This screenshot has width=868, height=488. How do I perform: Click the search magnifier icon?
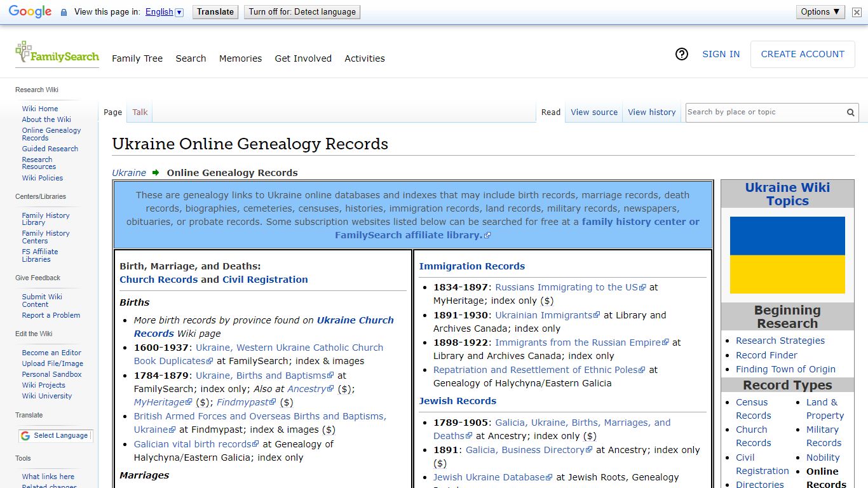coord(850,112)
